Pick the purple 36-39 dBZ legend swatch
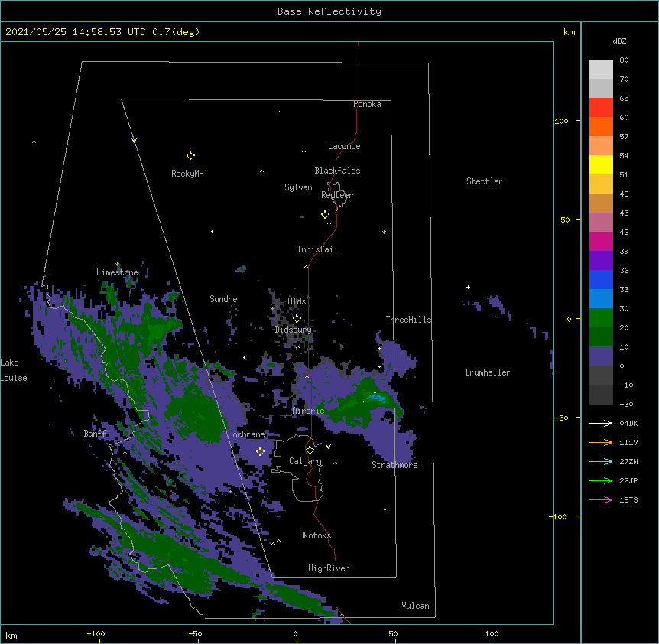The width and height of the screenshot is (659, 644). (601, 261)
